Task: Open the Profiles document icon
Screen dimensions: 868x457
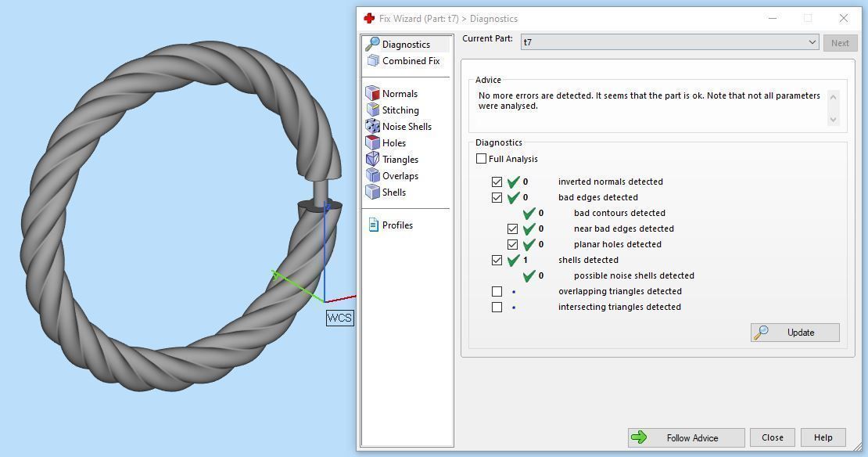Action: point(374,225)
